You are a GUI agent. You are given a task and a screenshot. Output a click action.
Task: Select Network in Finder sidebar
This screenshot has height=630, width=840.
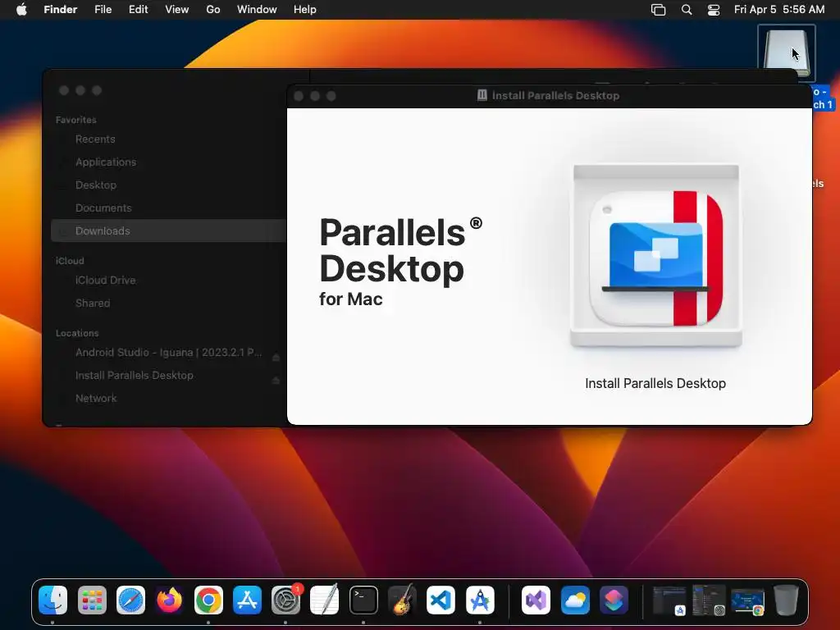[168, 399]
